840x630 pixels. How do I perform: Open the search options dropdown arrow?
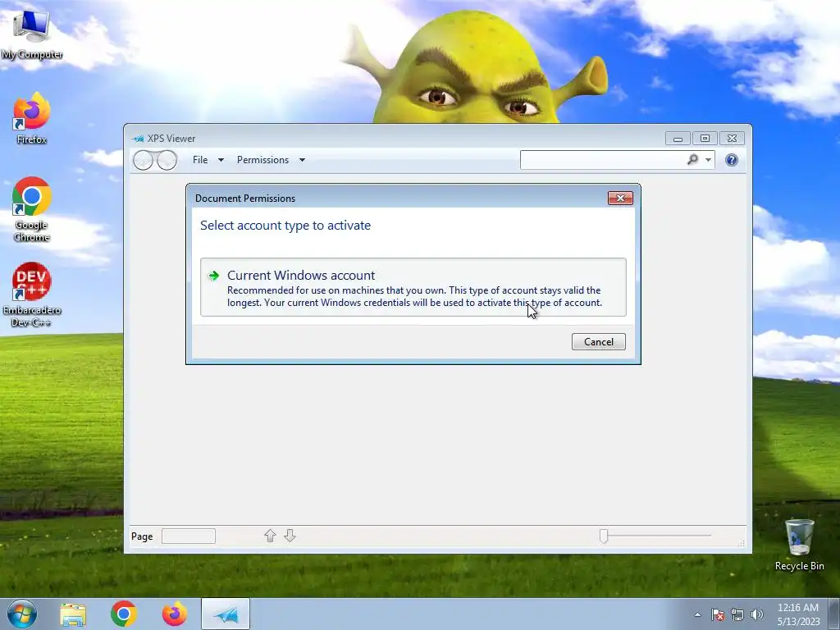708,160
